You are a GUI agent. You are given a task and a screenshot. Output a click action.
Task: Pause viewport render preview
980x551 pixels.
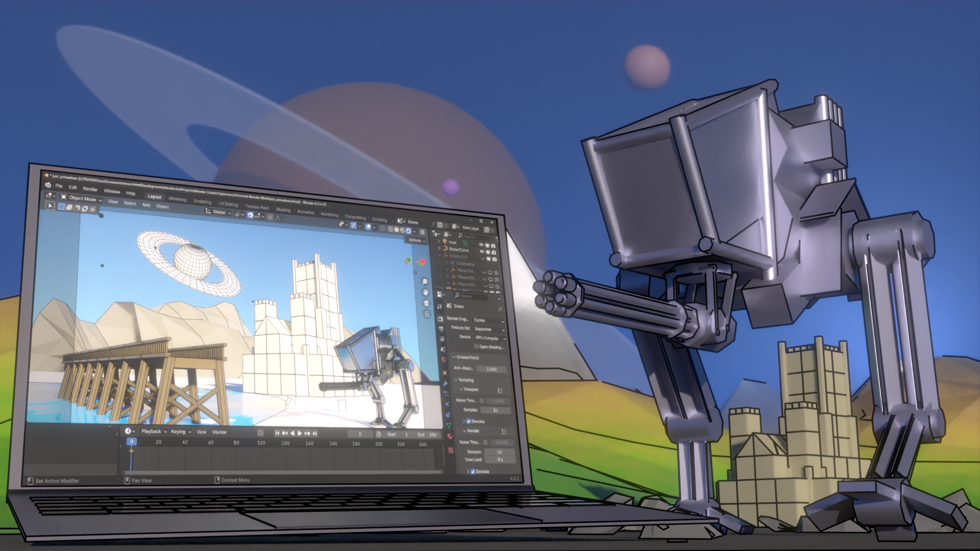pos(422,232)
